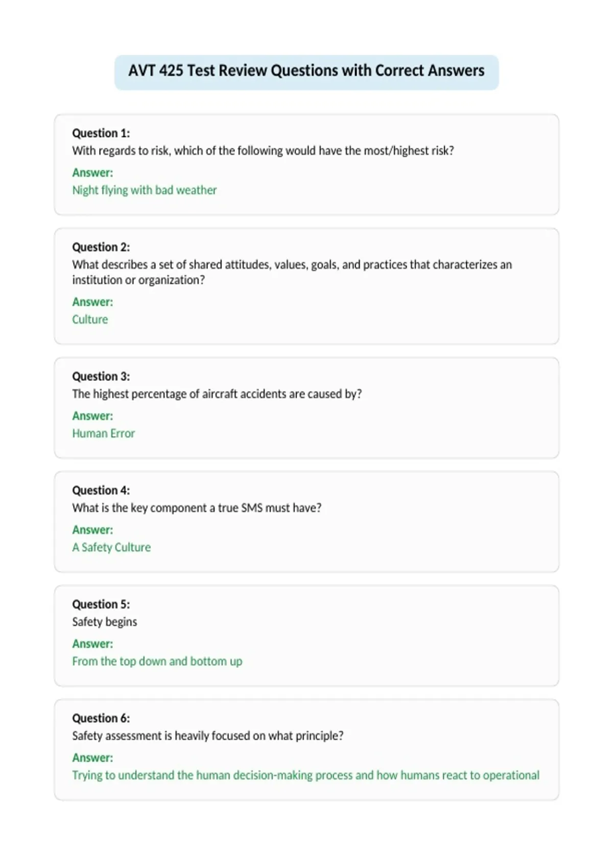Select the human decision-making process answer
This screenshot has width=613, height=868.
point(305,775)
